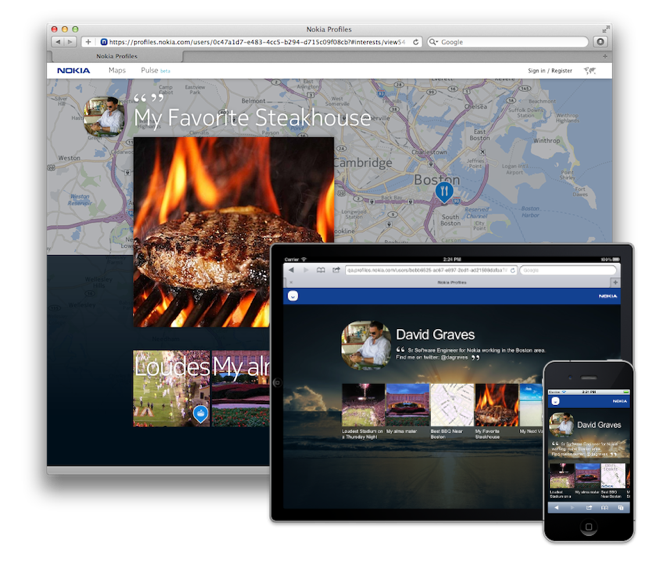Add a new tab in iPad Safari
This screenshot has width=665, height=563.
(615, 282)
